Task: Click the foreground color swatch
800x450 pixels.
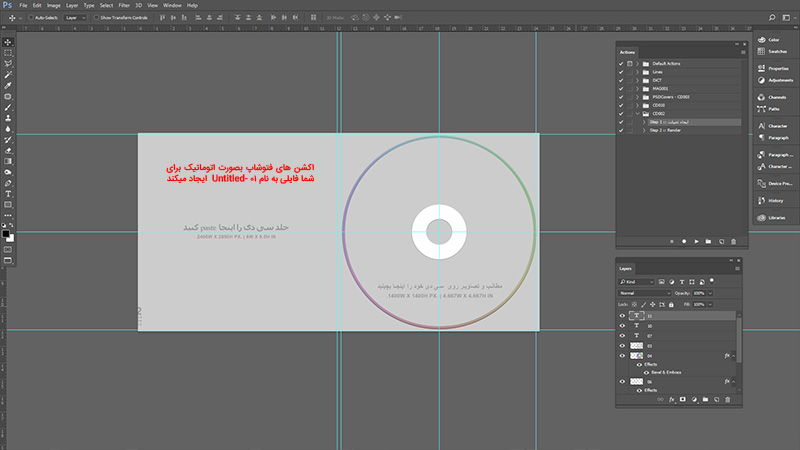Action: [6, 232]
